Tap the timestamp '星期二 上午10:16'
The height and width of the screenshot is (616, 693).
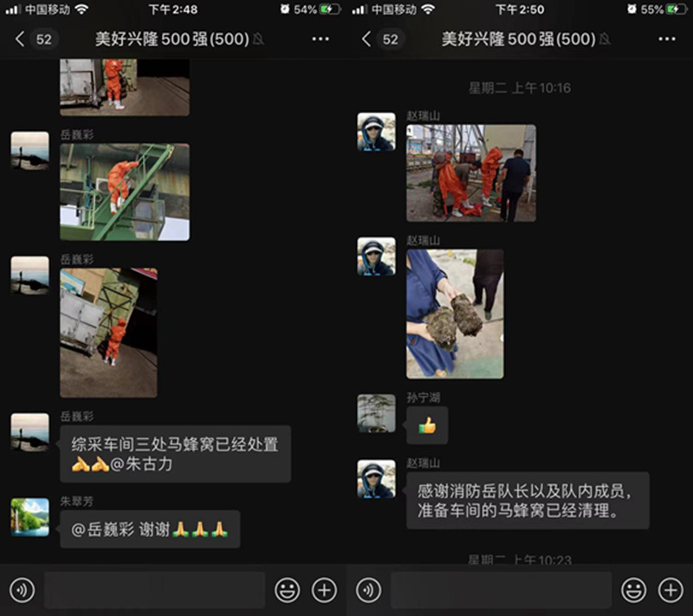pos(520,88)
